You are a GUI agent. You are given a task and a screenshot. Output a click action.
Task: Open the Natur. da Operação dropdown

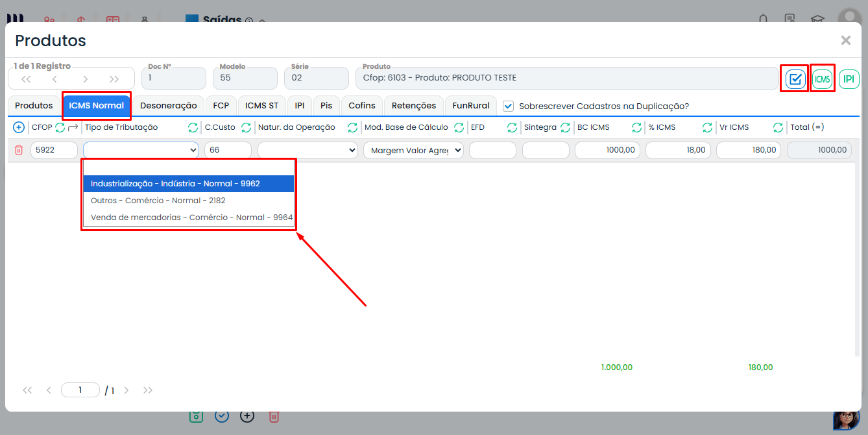point(307,150)
